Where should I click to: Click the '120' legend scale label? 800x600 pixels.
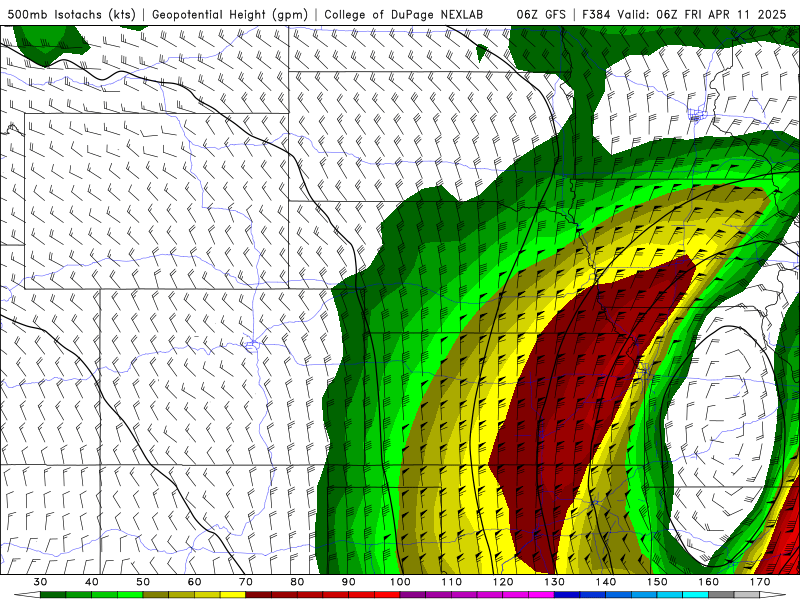point(503,582)
